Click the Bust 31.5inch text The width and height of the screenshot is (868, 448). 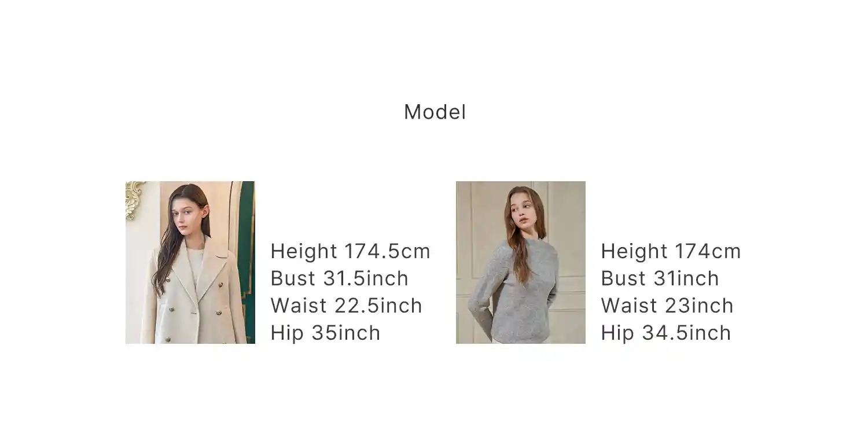click(340, 278)
